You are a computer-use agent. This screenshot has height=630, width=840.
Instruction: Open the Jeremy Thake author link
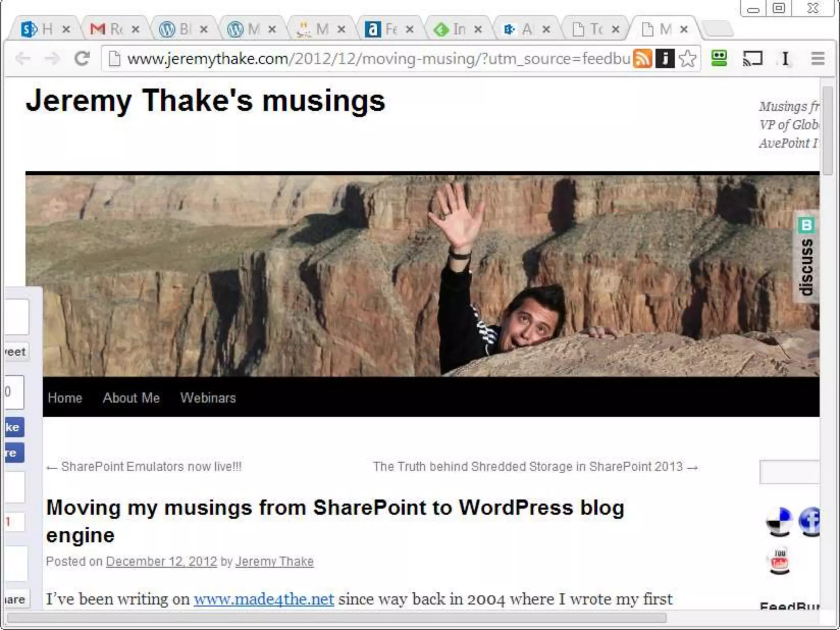point(274,561)
